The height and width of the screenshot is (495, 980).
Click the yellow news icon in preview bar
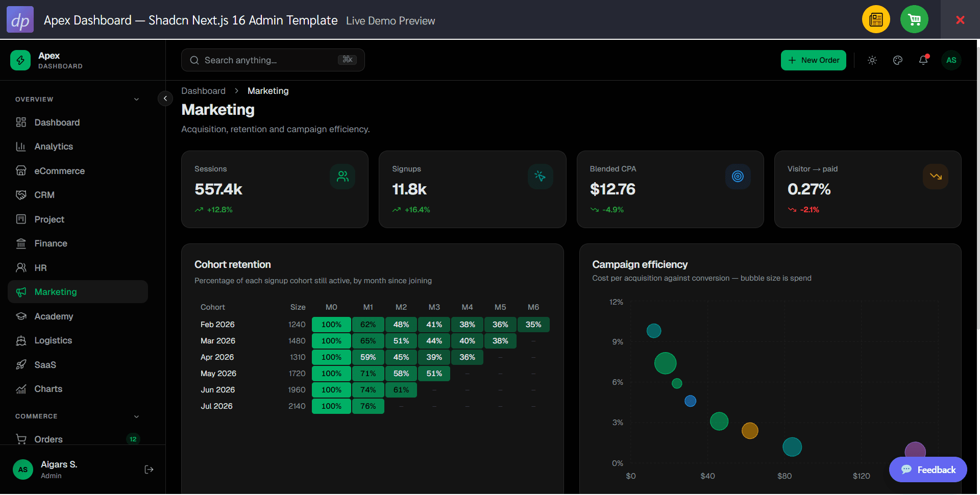(x=876, y=19)
